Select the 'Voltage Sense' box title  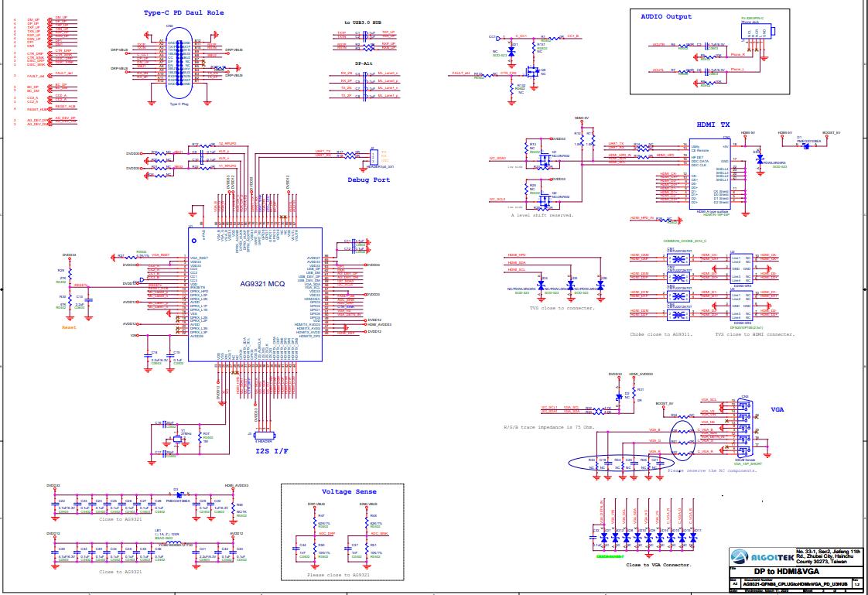349,491
